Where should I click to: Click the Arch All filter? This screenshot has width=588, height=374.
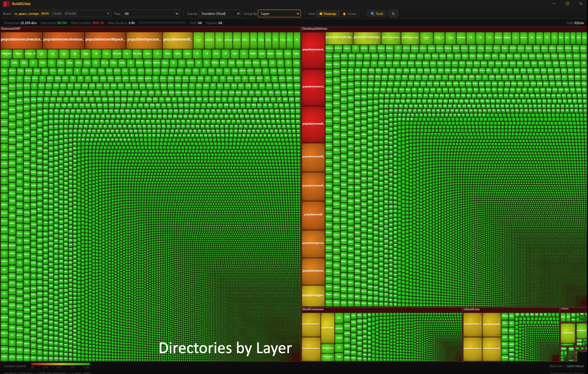pyautogui.click(x=196, y=23)
